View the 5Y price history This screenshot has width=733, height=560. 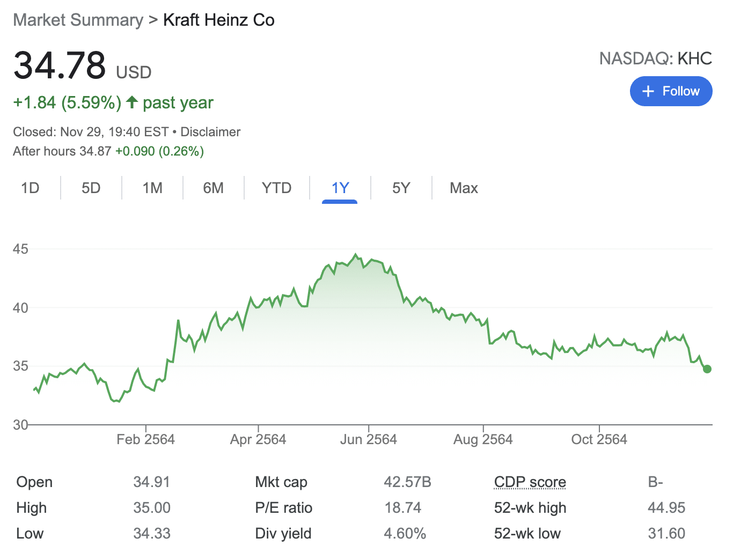coord(401,188)
